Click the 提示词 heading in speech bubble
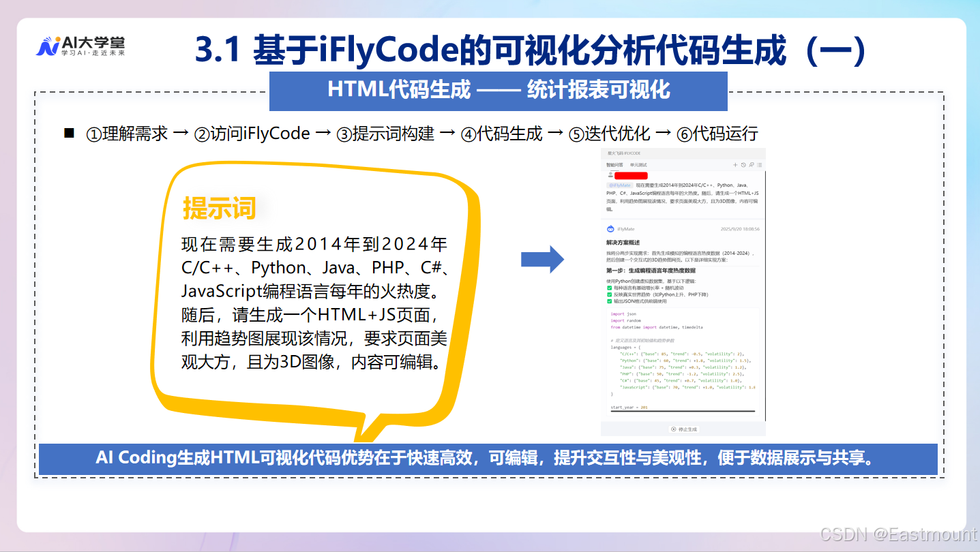980x552 pixels. 219,208
